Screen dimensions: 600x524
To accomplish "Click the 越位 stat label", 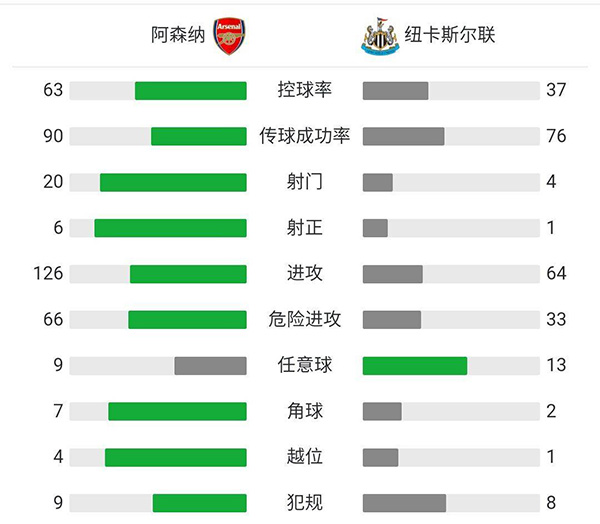I will 304,457.
